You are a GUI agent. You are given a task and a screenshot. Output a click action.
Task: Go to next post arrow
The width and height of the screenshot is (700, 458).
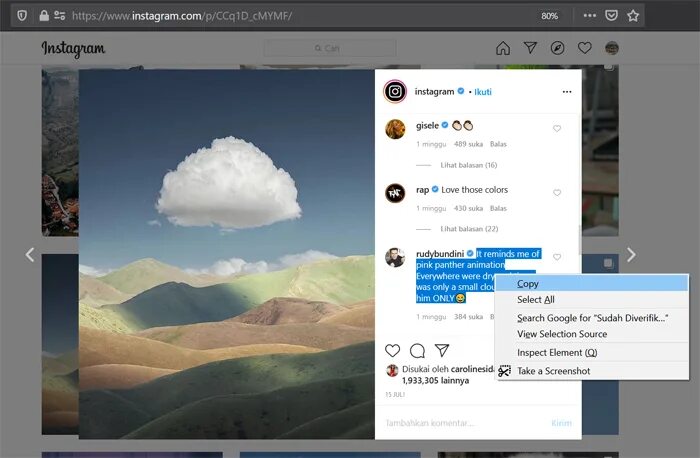(631, 255)
